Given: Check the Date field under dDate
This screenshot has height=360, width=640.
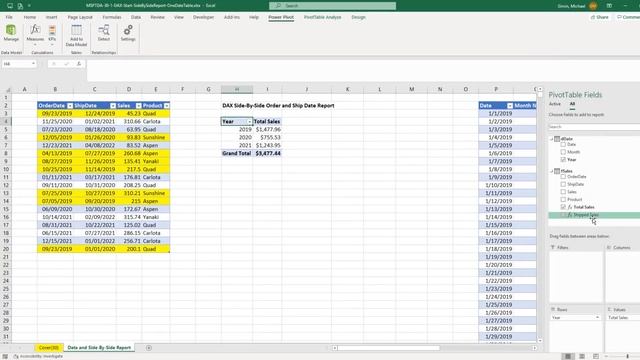Looking at the screenshot, I should [563, 144].
